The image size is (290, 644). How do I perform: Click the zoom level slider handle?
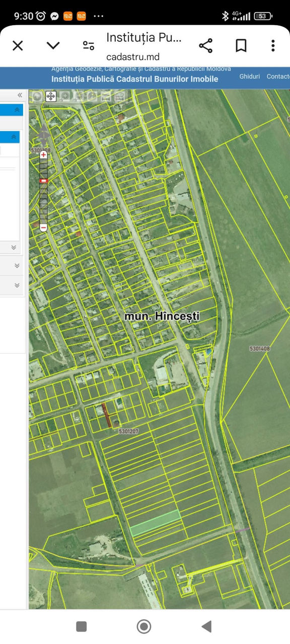(x=43, y=180)
